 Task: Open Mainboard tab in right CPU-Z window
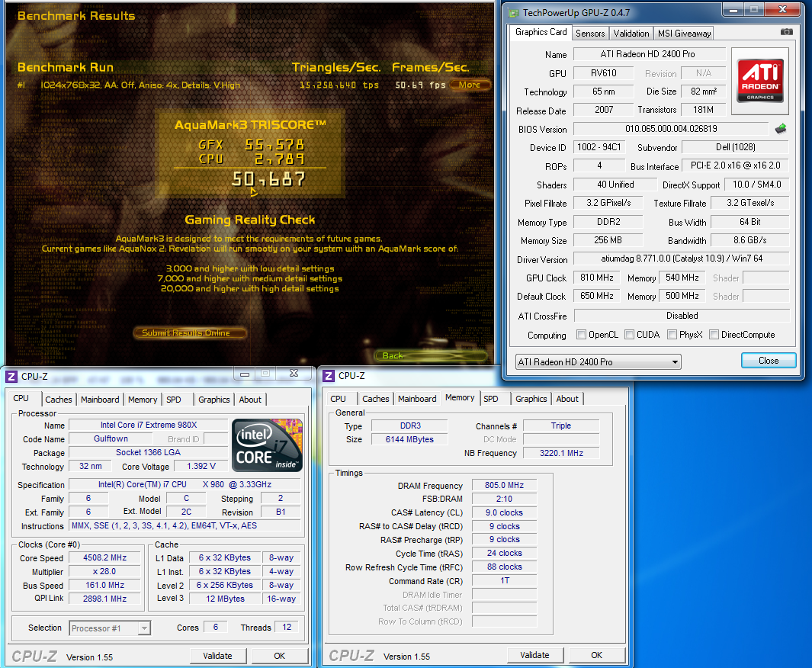(417, 399)
